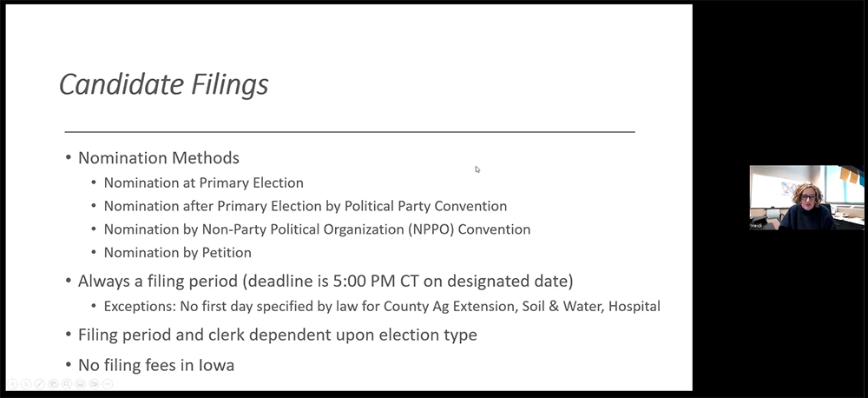Click the NPPO Convention bullet text
Viewport: 868px width, 398px height.
pos(317,229)
